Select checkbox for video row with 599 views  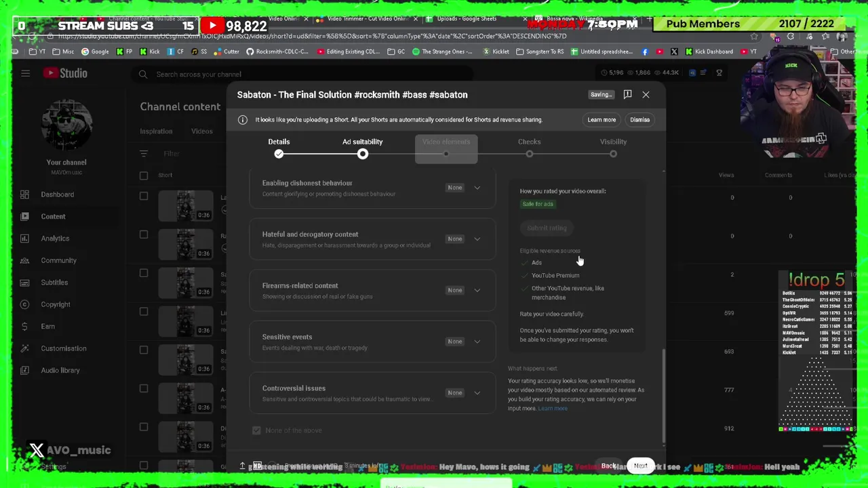point(144,312)
